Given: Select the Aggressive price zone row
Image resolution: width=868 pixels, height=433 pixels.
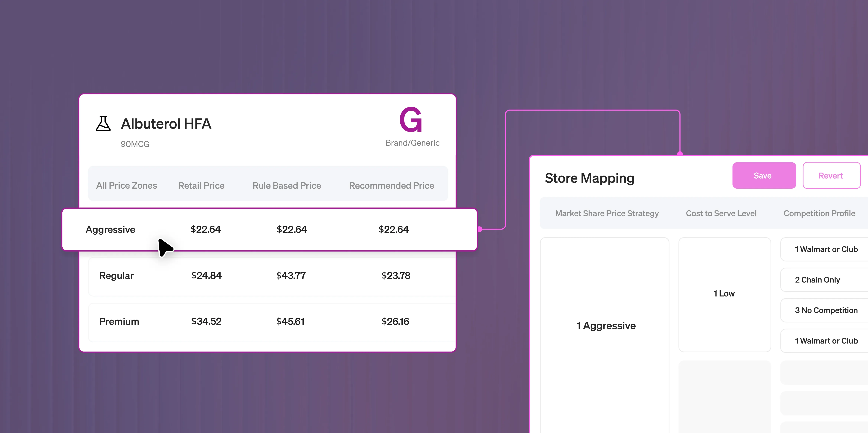Looking at the screenshot, I should (111, 230).
